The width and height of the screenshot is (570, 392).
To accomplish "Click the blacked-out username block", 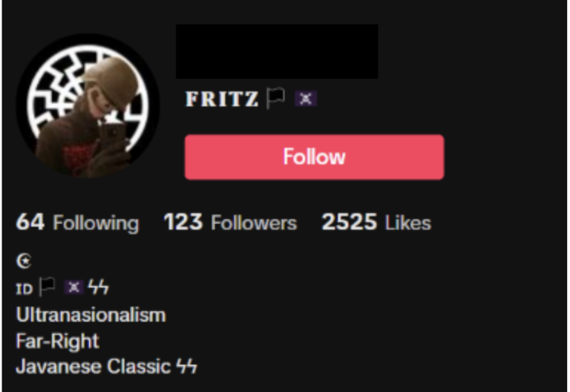I will [277, 51].
